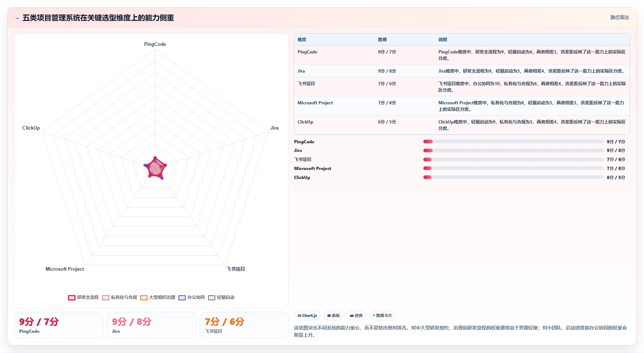Click the 进度 tag
Image resolution: width=644 pixels, height=353 pixels.
coord(356,315)
